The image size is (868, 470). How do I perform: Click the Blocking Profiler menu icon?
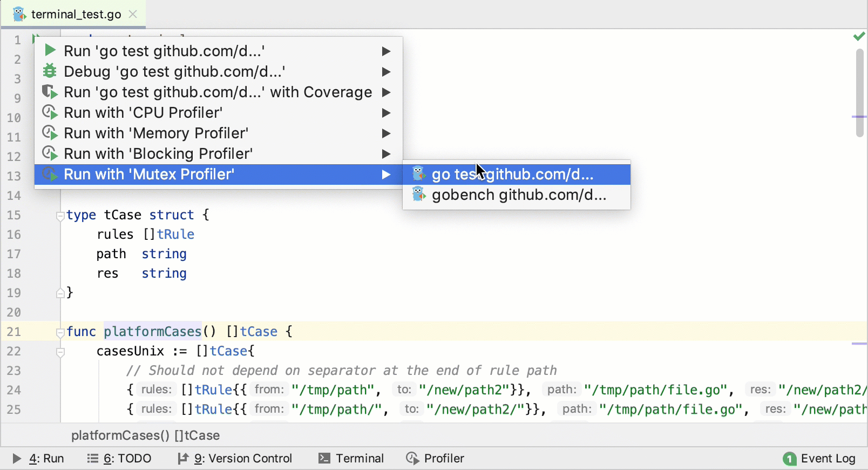tap(50, 153)
